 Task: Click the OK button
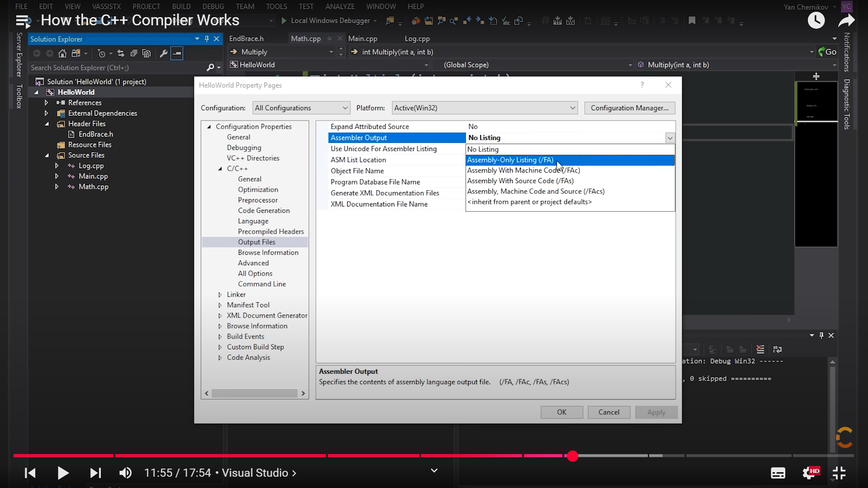coord(561,412)
